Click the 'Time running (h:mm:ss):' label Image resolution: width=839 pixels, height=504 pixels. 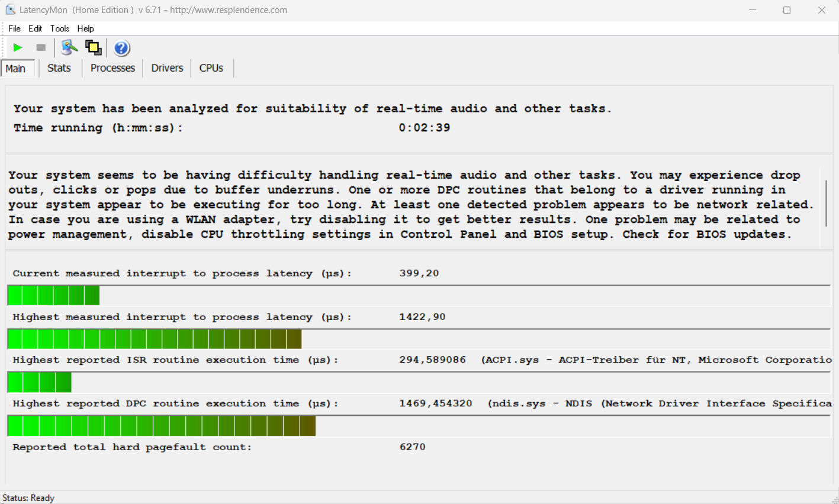[98, 128]
